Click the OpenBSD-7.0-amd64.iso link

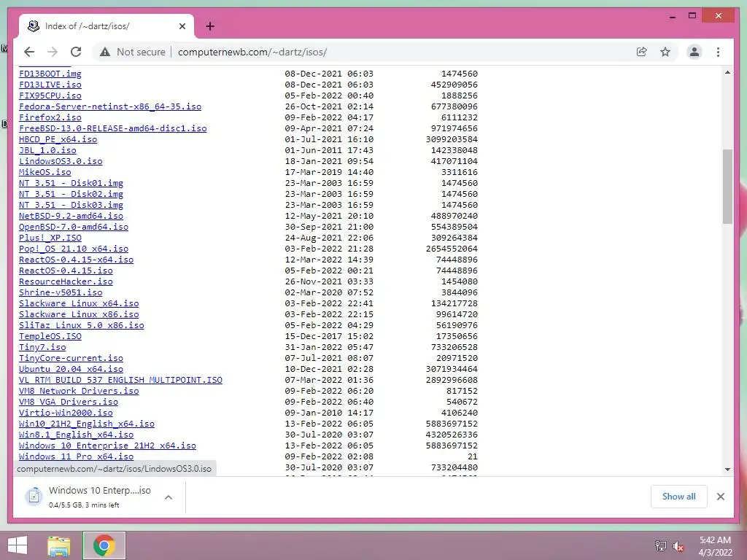pos(74,227)
